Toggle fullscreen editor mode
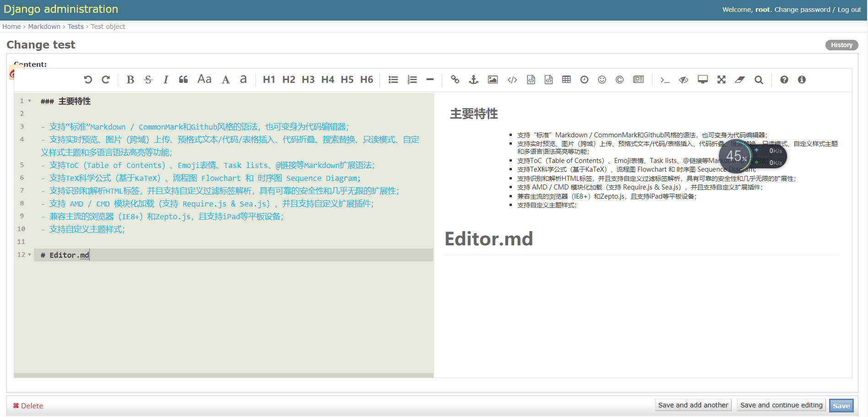Image resolution: width=868 pixels, height=417 pixels. pyautogui.click(x=722, y=80)
